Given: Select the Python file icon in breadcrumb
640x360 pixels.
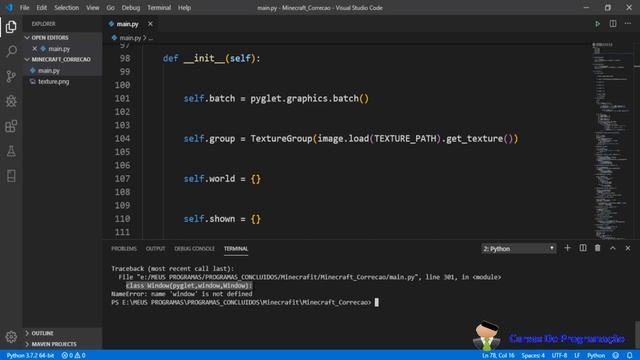Looking at the screenshot, I should pyautogui.click(x=114, y=38).
